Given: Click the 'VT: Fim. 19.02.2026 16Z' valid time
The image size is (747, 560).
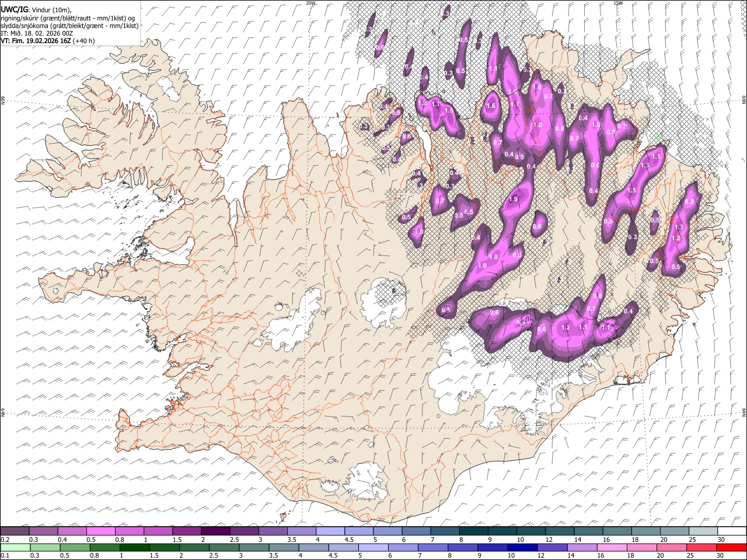Looking at the screenshot, I should tap(36, 41).
